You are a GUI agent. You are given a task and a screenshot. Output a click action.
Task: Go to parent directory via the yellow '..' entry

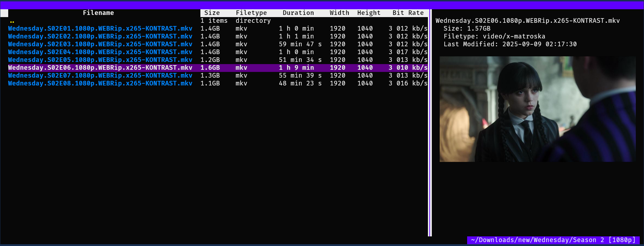click(12, 21)
